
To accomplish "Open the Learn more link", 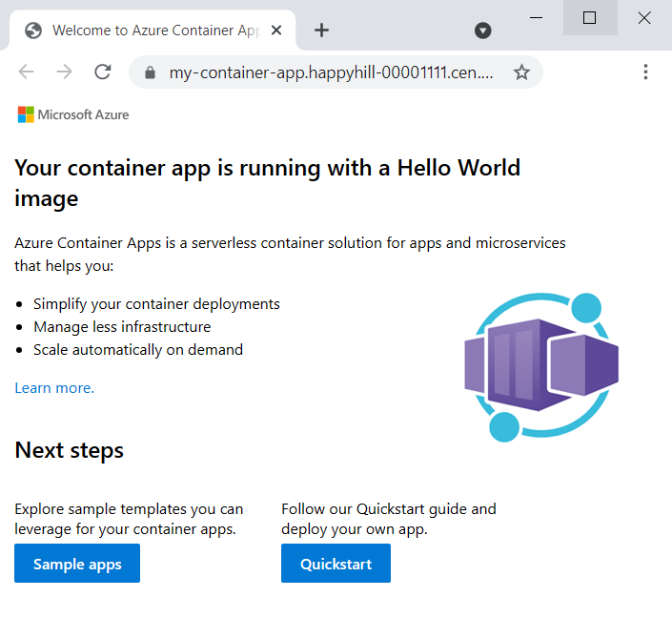I will [x=54, y=388].
